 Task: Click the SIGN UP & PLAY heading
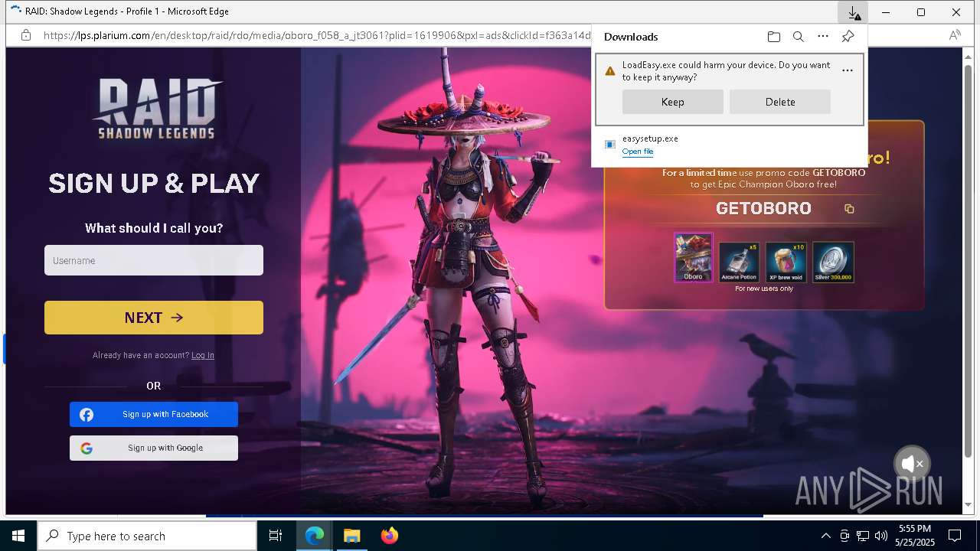[154, 184]
